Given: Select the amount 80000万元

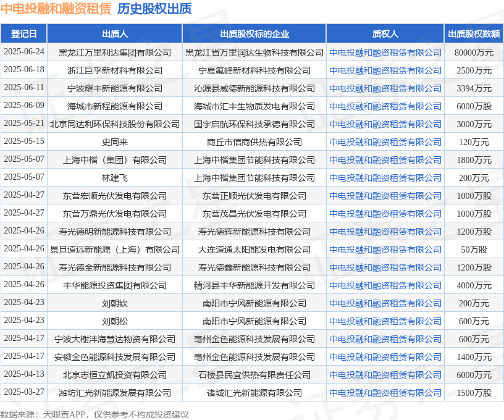Looking at the screenshot, I should pos(474,52).
